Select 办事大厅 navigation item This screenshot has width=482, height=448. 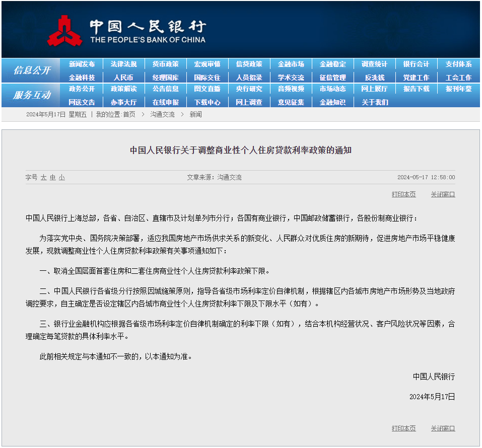[x=123, y=102]
